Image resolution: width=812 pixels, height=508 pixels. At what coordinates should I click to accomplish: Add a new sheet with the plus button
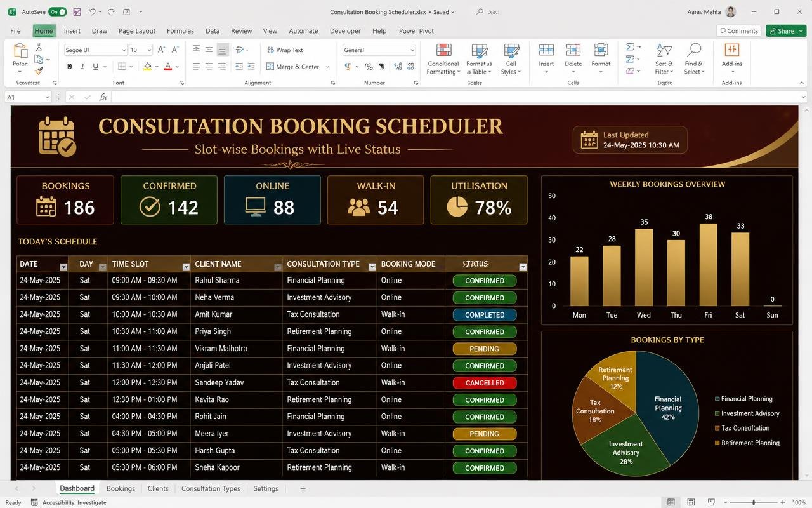(x=303, y=488)
